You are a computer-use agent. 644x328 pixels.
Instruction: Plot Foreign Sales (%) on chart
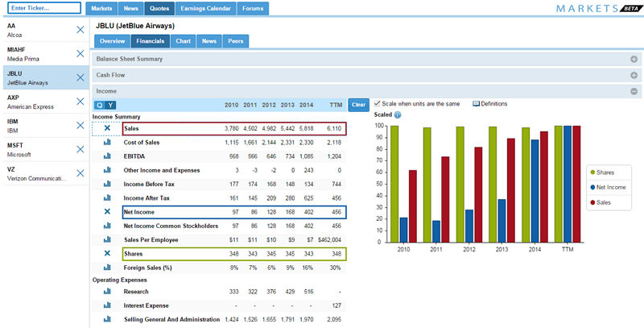(x=107, y=268)
